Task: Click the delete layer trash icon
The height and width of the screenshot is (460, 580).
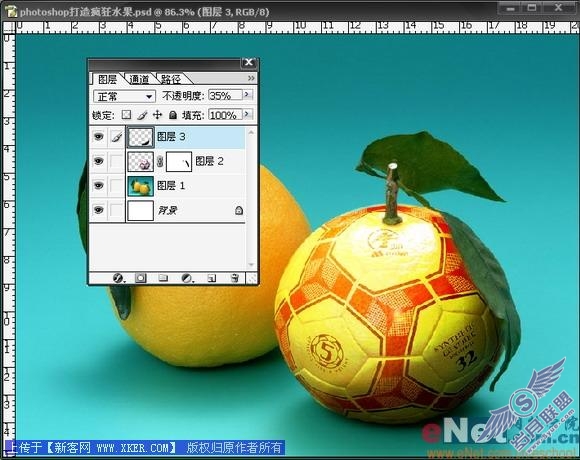Action: (235, 278)
